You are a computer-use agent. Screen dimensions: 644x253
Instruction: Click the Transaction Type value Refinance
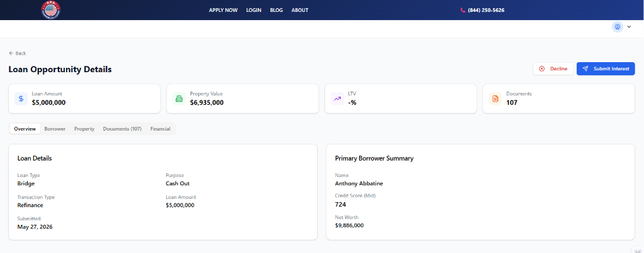click(30, 205)
